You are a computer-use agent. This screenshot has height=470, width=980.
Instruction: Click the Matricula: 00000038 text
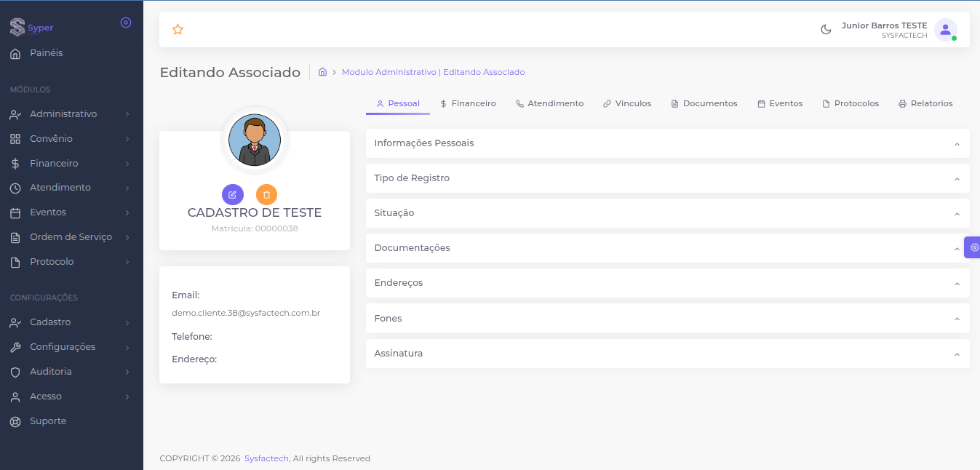[x=255, y=228]
